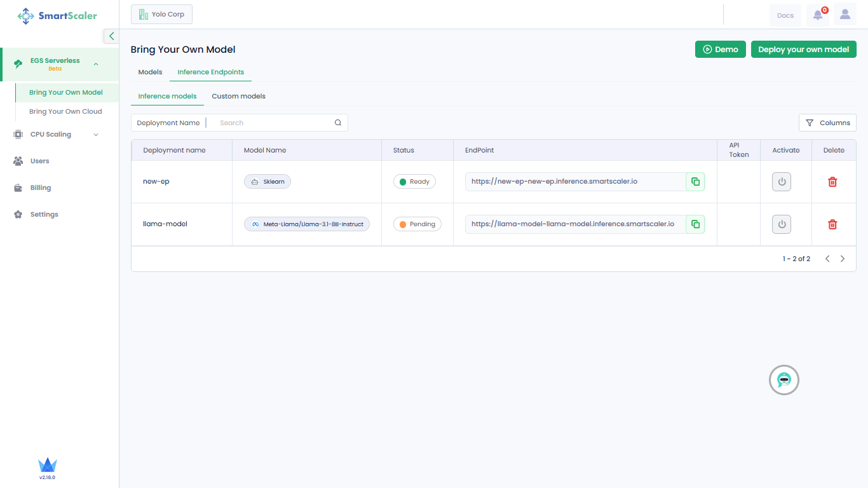This screenshot has height=488, width=868.
Task: Launch the Demo button
Action: coord(720,50)
